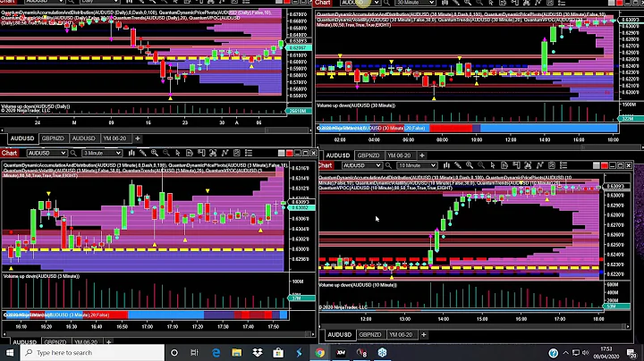Add a new tab in the Daily chart
The height and width of the screenshot is (361, 644).
click(x=138, y=139)
